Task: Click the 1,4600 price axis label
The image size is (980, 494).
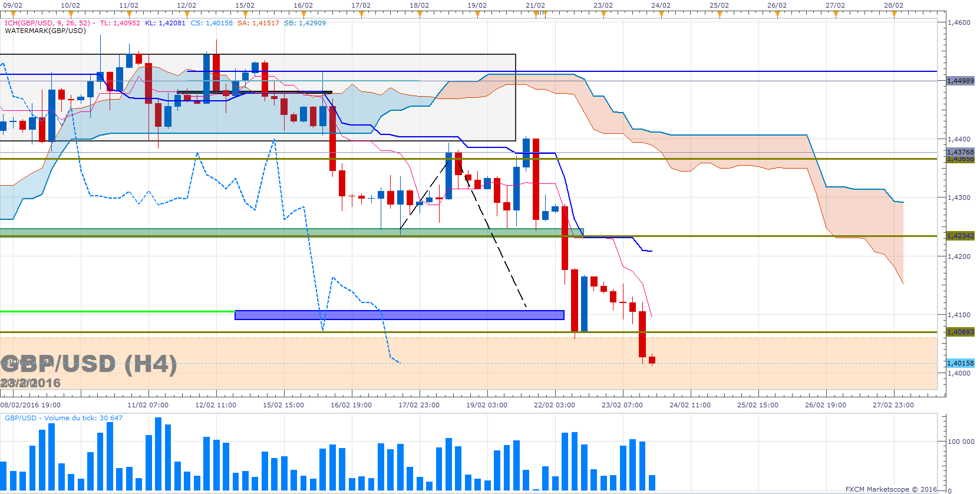Action: [x=959, y=22]
